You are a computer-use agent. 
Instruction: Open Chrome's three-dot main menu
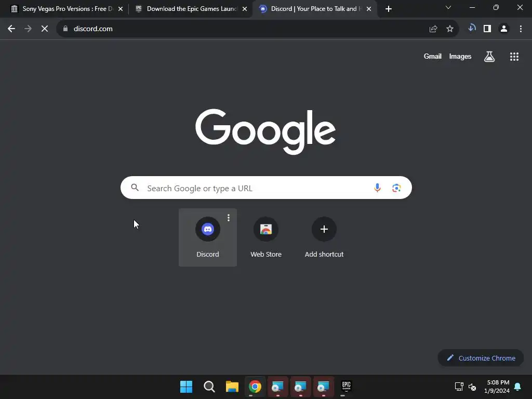521,29
